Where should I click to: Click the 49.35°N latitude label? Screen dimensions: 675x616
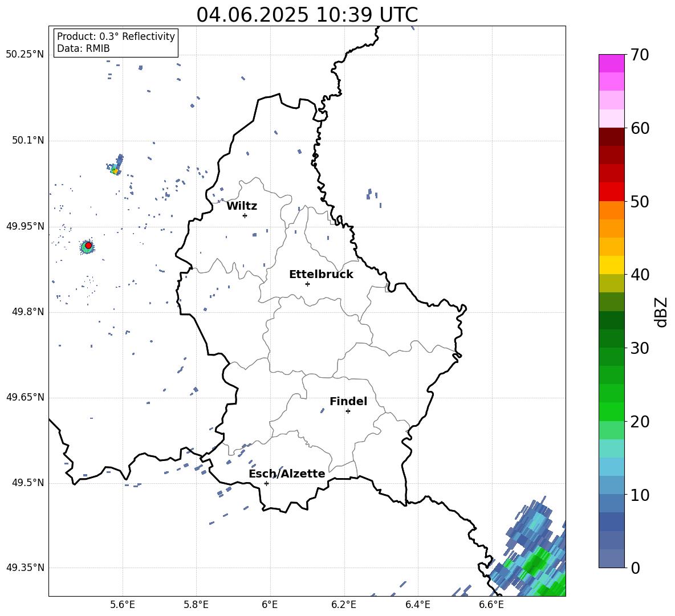tap(25, 568)
